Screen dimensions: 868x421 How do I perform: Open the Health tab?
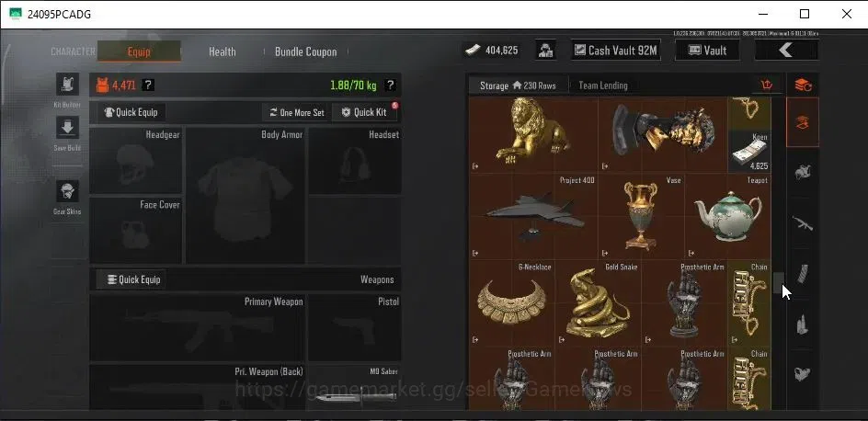click(222, 51)
